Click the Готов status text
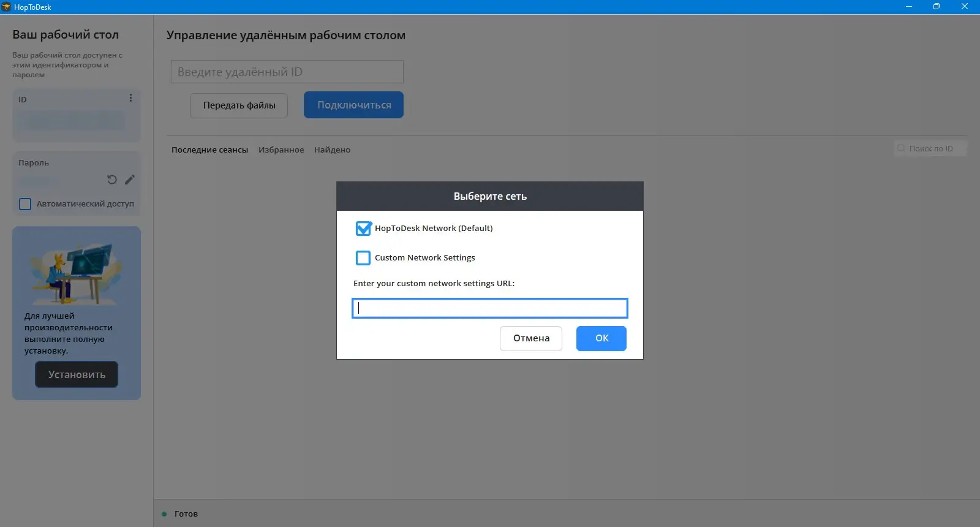Image resolution: width=980 pixels, height=527 pixels. point(186,514)
